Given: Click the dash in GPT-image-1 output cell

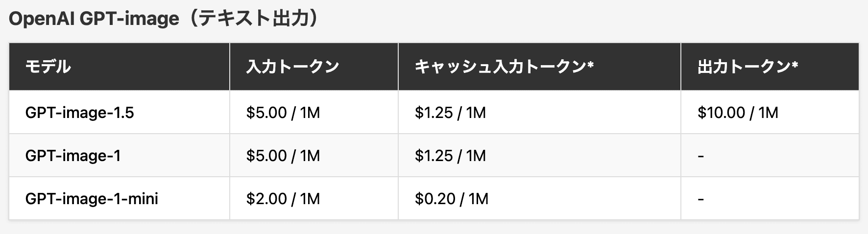Looking at the screenshot, I should click(x=700, y=156).
